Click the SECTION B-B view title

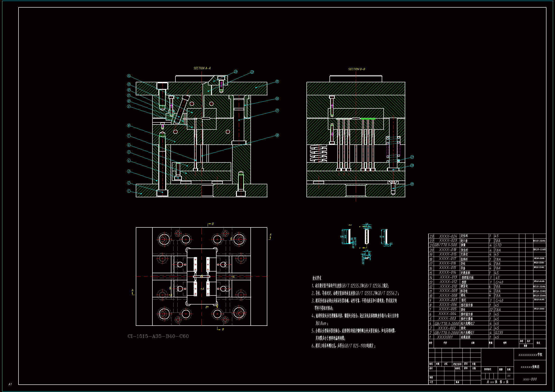coord(357,69)
